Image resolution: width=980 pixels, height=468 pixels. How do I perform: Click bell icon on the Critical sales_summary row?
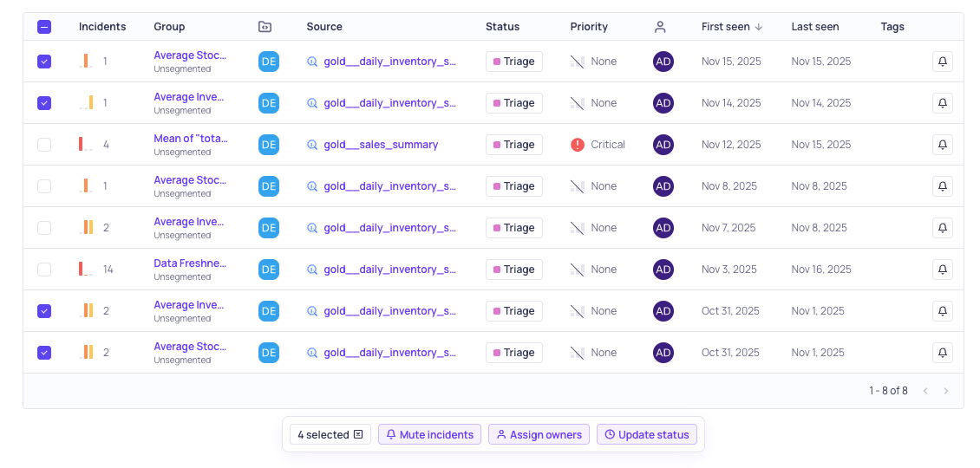tap(943, 145)
